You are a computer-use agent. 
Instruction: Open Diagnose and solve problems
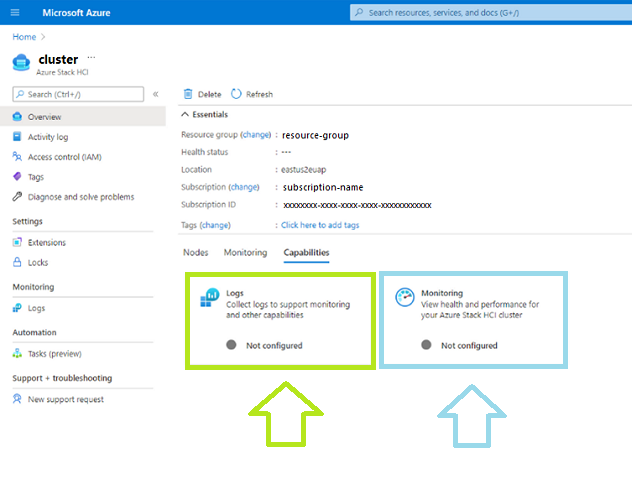coord(83,197)
